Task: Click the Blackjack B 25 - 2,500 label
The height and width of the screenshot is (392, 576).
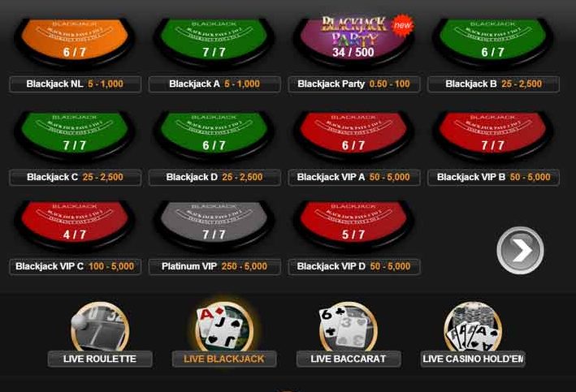Action: 493,84
